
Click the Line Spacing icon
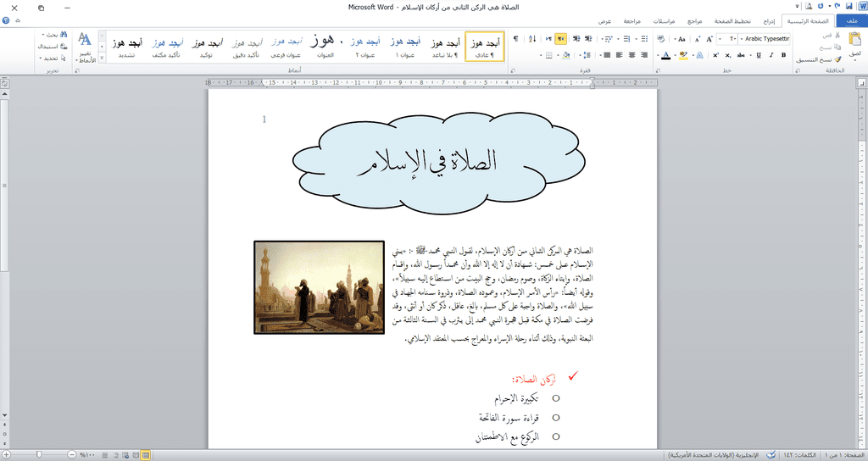(x=587, y=55)
